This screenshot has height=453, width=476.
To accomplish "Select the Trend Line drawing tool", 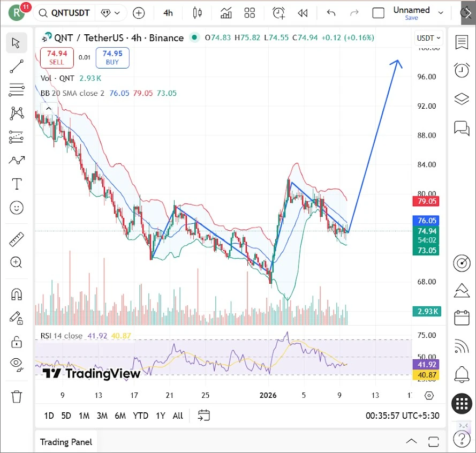I will tap(17, 66).
